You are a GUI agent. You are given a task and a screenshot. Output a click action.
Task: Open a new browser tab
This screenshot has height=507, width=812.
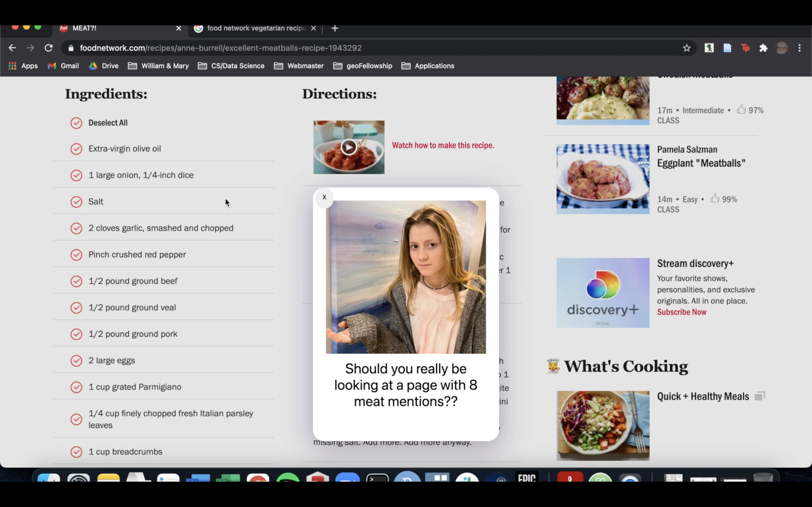335,29
